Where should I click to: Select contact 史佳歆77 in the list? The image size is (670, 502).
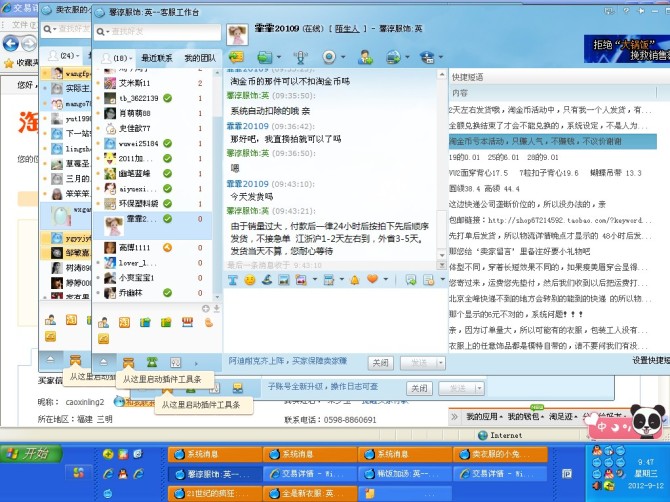pyautogui.click(x=153, y=128)
